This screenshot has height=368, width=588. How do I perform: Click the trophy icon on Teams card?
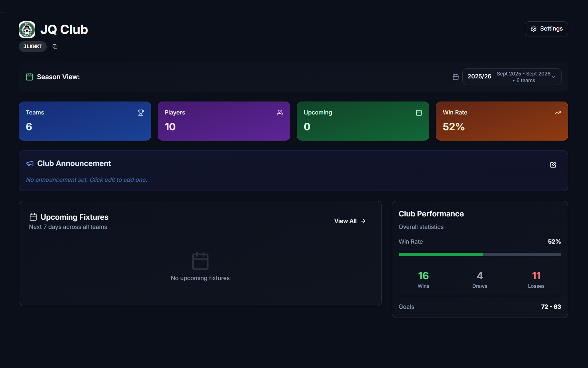point(141,113)
